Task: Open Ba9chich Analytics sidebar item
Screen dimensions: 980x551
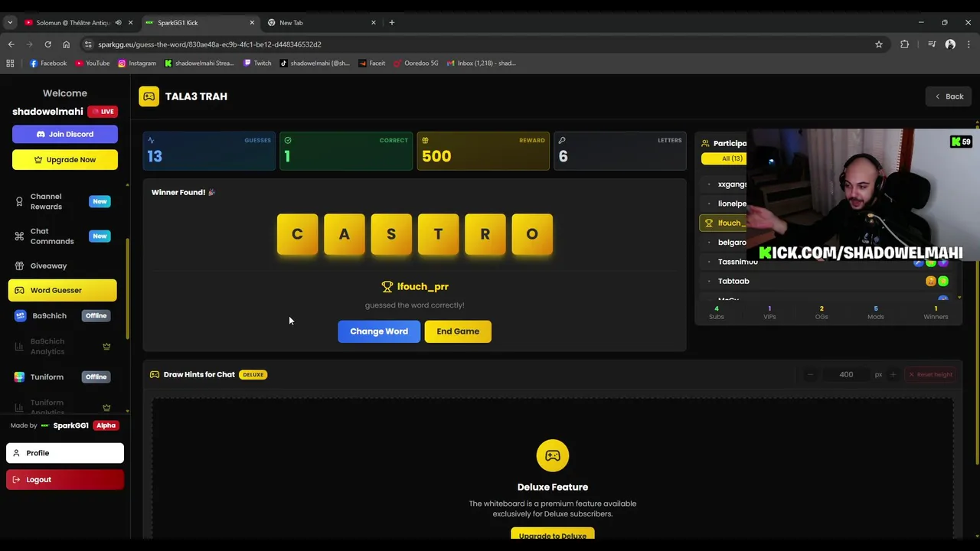Action: click(x=63, y=346)
